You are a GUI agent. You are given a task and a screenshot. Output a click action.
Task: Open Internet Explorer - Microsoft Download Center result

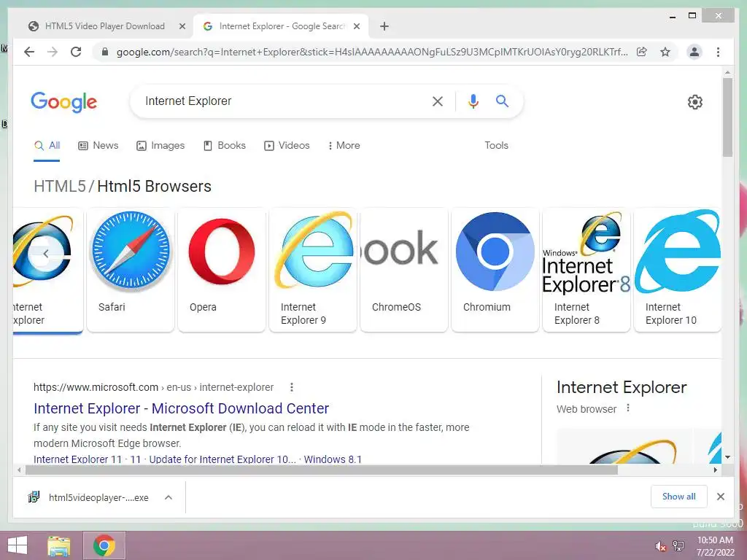coord(181,408)
